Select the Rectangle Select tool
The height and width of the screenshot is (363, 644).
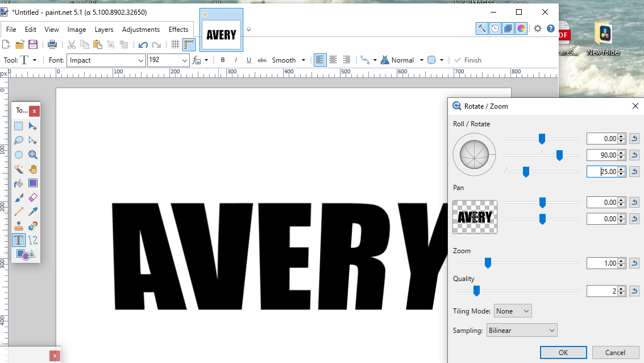19,126
